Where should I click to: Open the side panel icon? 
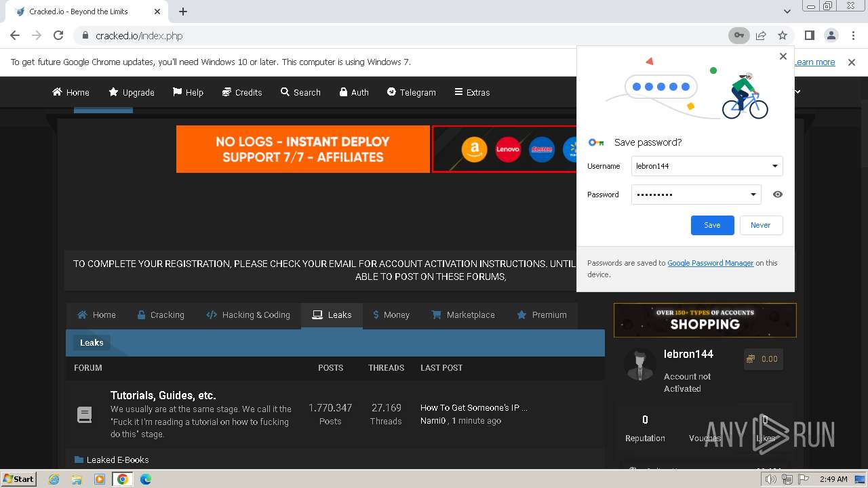pos(810,35)
